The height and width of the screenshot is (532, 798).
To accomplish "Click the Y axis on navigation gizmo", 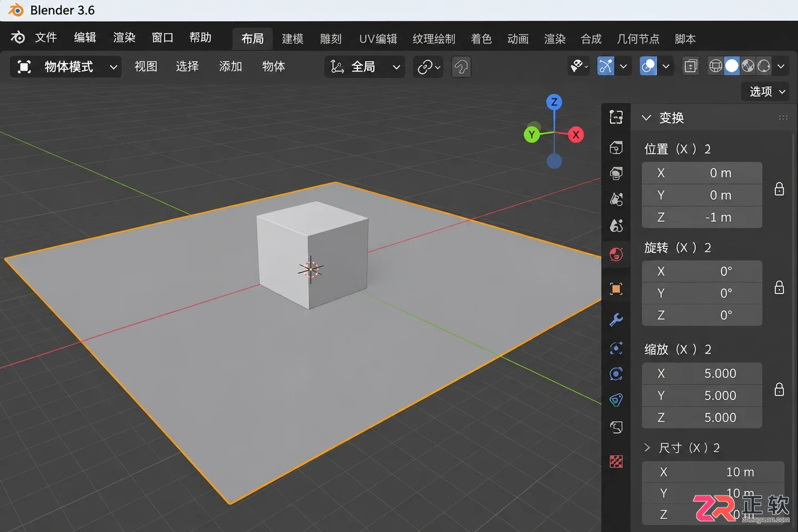I will [531, 135].
